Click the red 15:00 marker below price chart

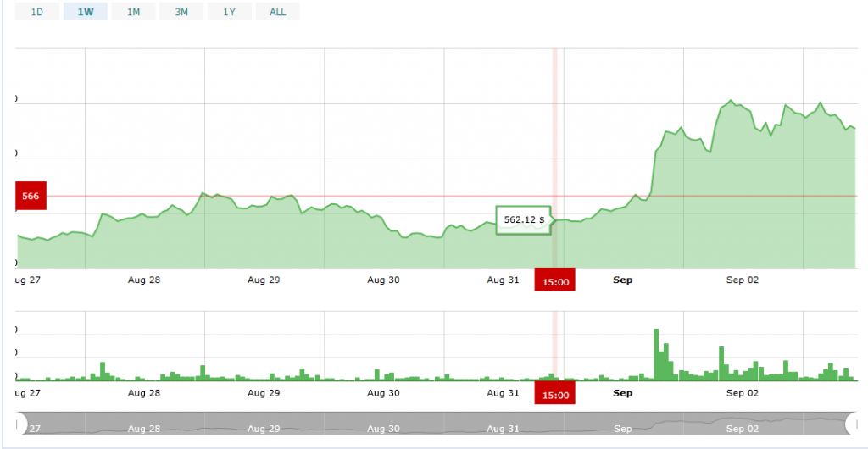tap(554, 280)
